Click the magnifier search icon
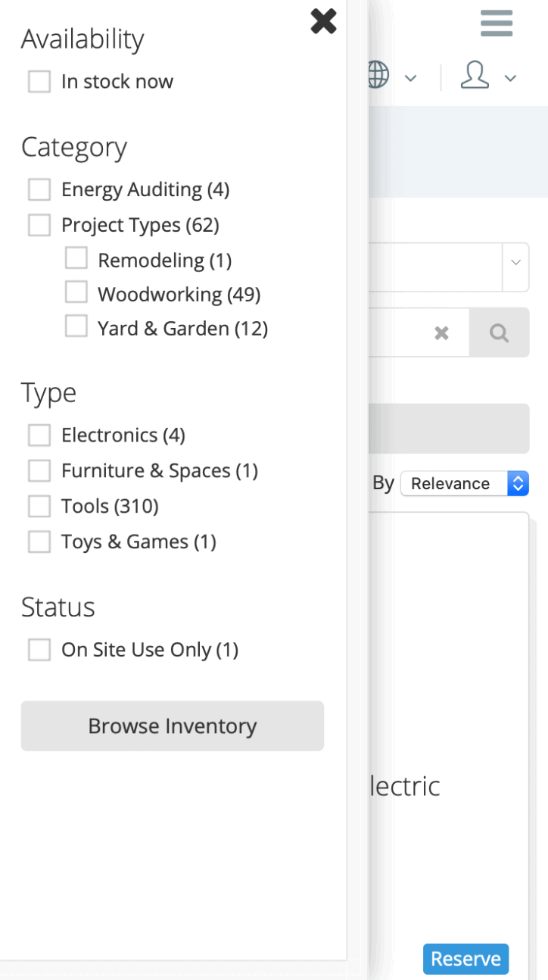The height and width of the screenshot is (980, 548). pos(499,332)
